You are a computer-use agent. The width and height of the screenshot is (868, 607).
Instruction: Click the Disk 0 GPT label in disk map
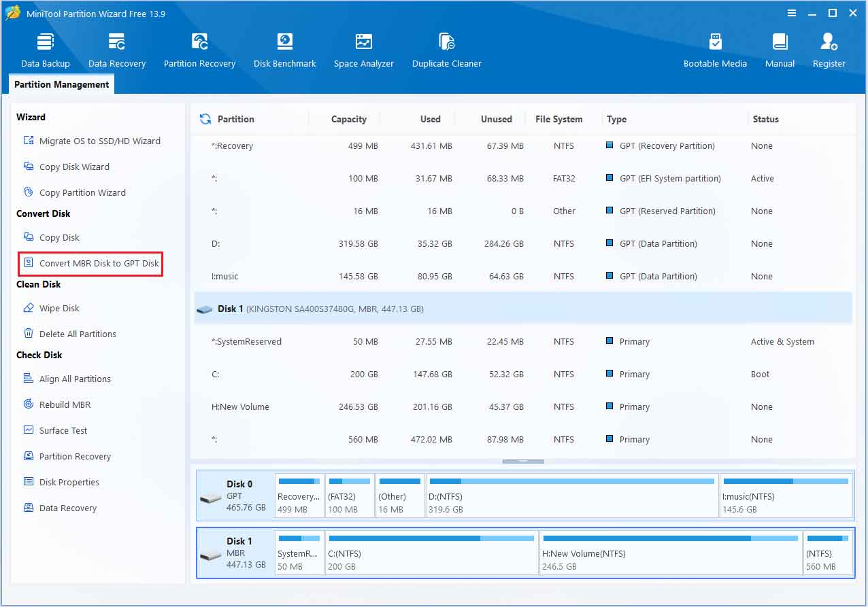(x=235, y=496)
